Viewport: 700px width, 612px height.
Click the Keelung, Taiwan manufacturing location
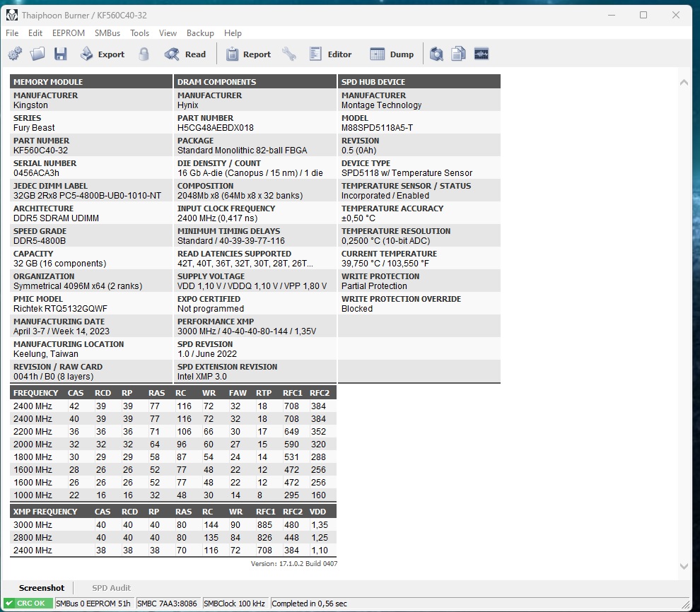(45, 354)
